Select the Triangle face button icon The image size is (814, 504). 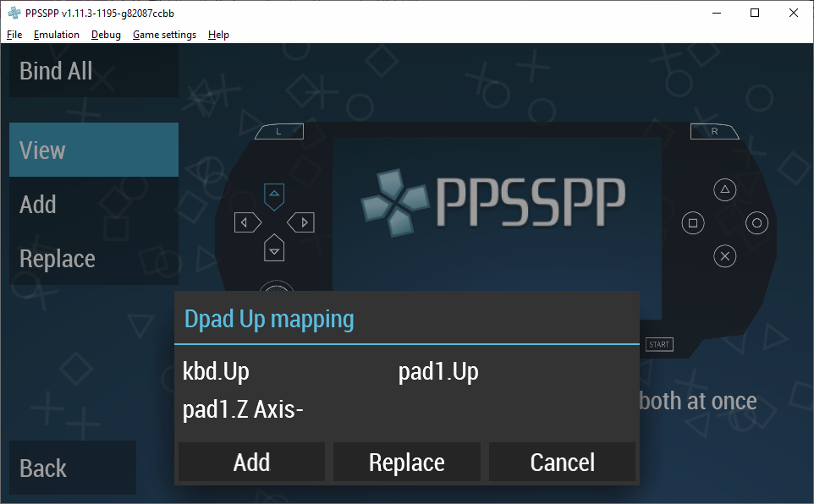click(724, 189)
